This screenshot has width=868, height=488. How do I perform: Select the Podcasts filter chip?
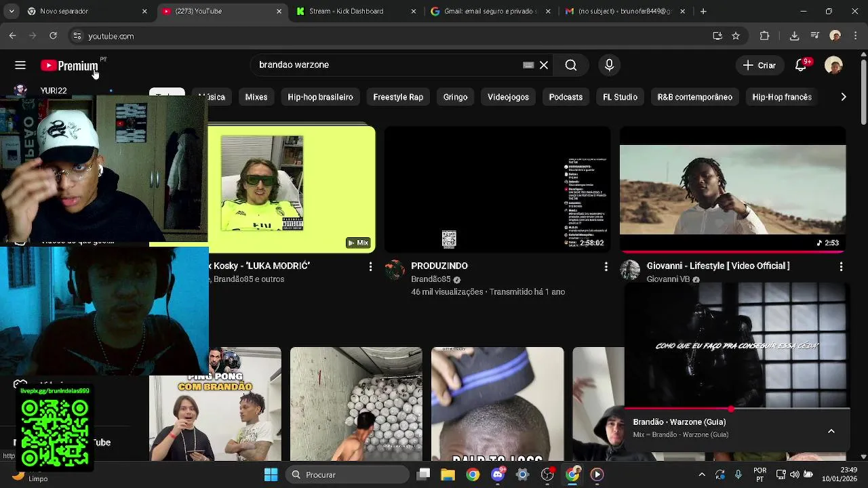coord(566,97)
